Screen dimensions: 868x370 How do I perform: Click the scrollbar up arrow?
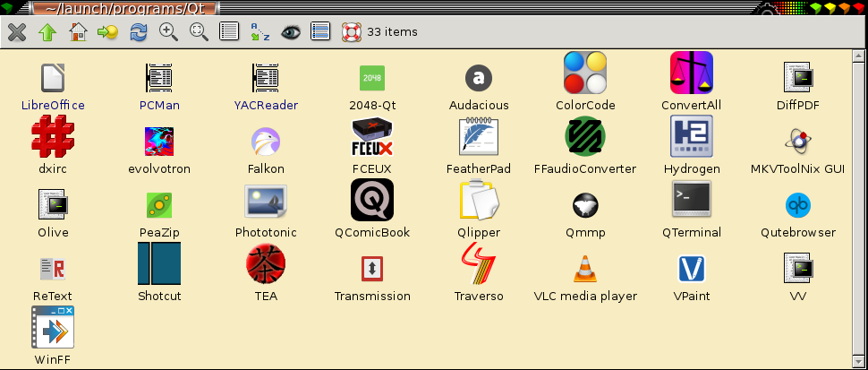(858, 56)
